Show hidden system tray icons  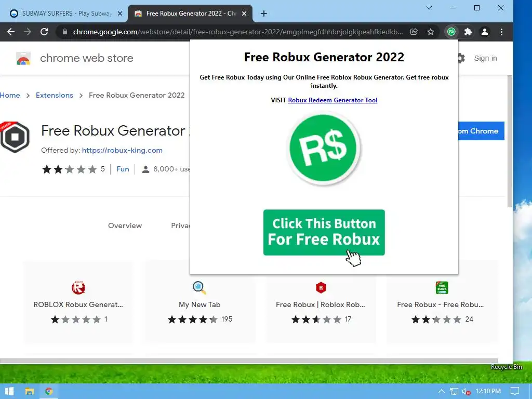442,391
